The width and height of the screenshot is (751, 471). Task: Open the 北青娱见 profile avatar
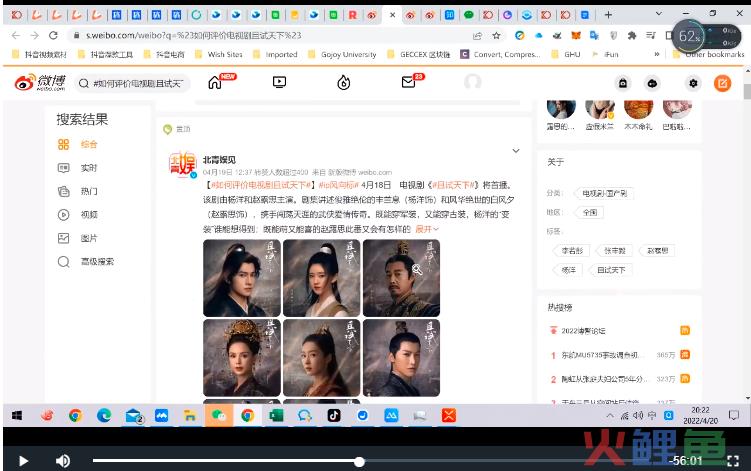[x=182, y=164]
